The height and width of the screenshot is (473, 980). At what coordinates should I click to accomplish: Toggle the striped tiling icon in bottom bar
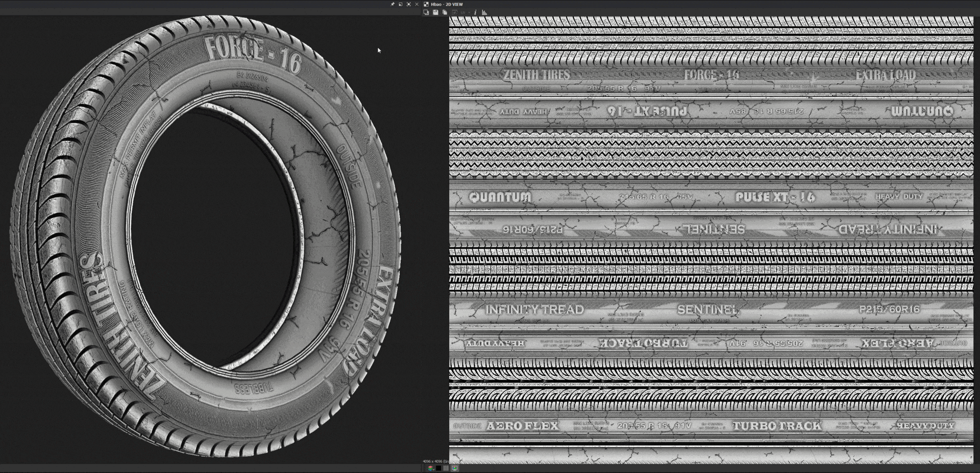coord(446,468)
